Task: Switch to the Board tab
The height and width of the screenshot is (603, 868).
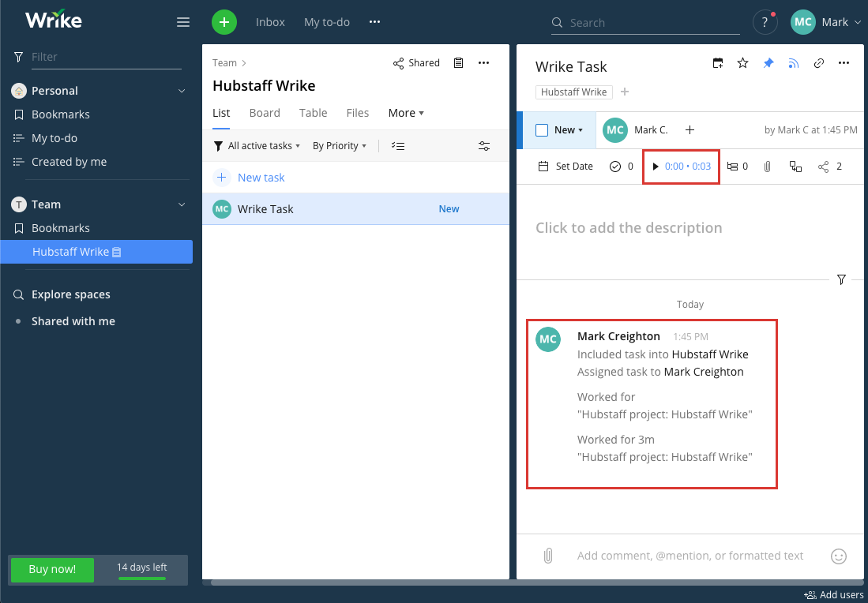Action: 265,113
